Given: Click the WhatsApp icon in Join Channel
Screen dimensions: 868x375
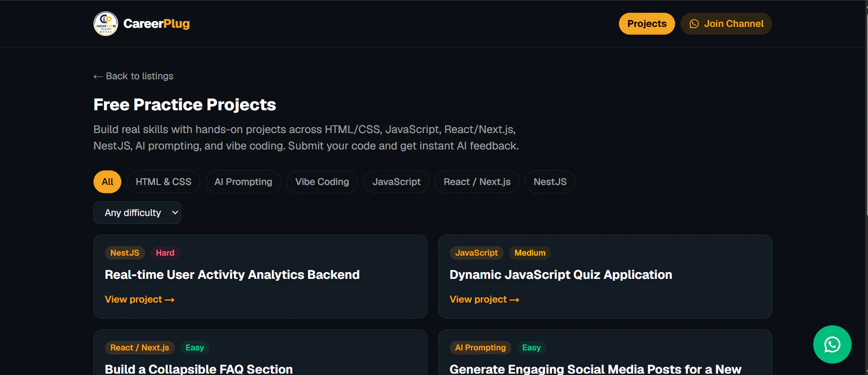Looking at the screenshot, I should click(694, 24).
